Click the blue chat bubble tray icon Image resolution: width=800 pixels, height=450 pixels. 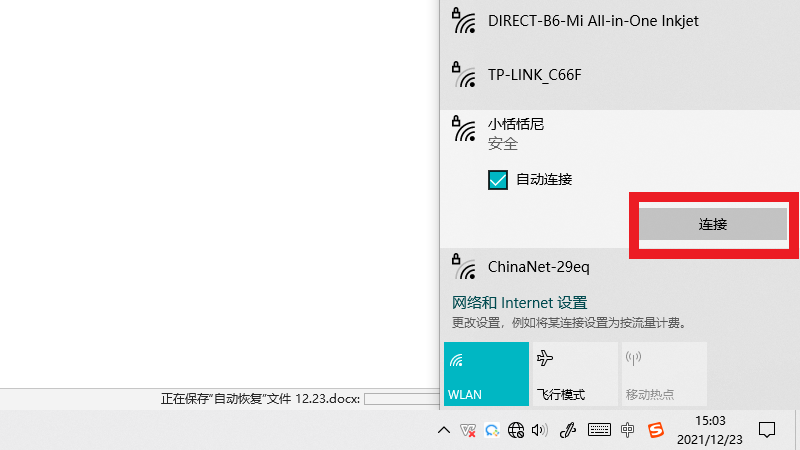(x=492, y=430)
